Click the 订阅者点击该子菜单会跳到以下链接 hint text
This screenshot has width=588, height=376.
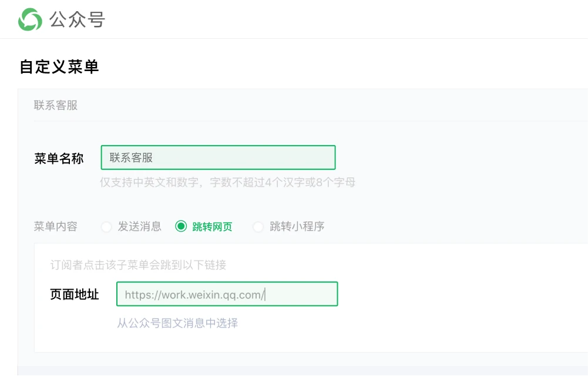pos(138,265)
